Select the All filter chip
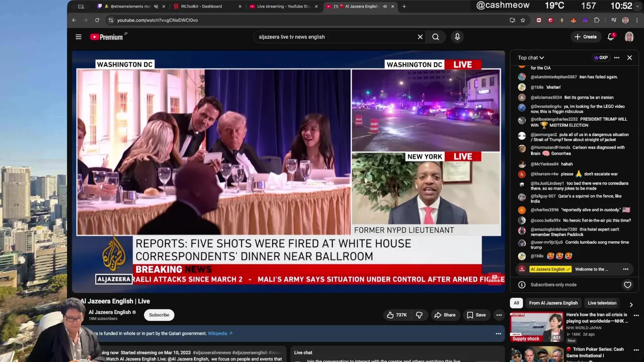Screen dimensions: 644x362 click(x=516, y=303)
